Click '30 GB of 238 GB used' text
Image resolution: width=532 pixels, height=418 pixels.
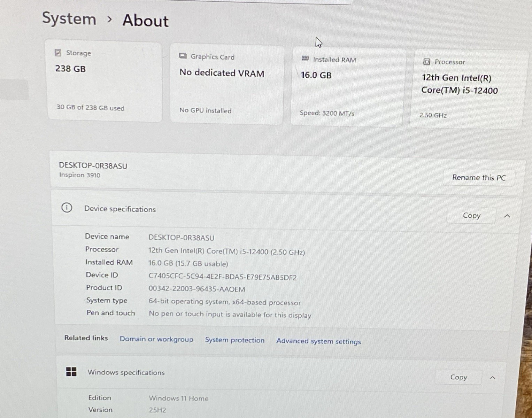point(91,108)
